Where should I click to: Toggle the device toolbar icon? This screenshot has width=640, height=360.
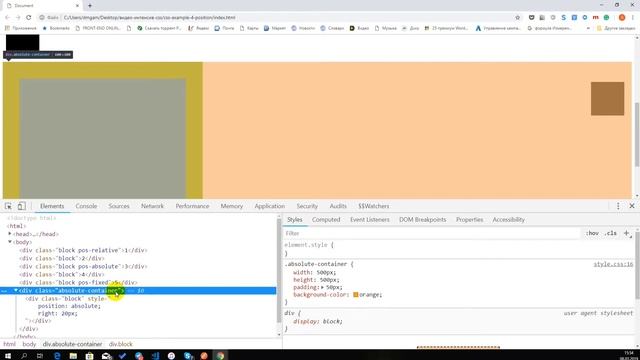(22, 206)
